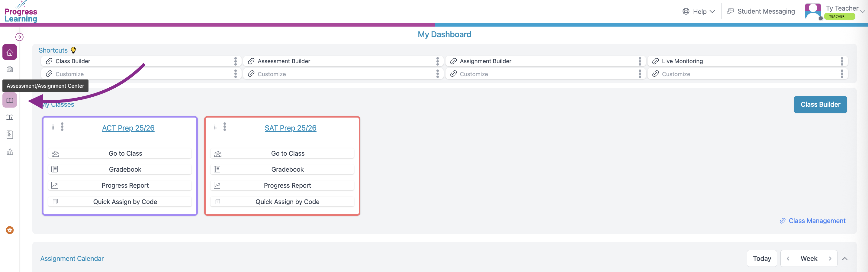This screenshot has width=868, height=272.
Task: Click the blue Class Builder button
Action: coord(820,105)
